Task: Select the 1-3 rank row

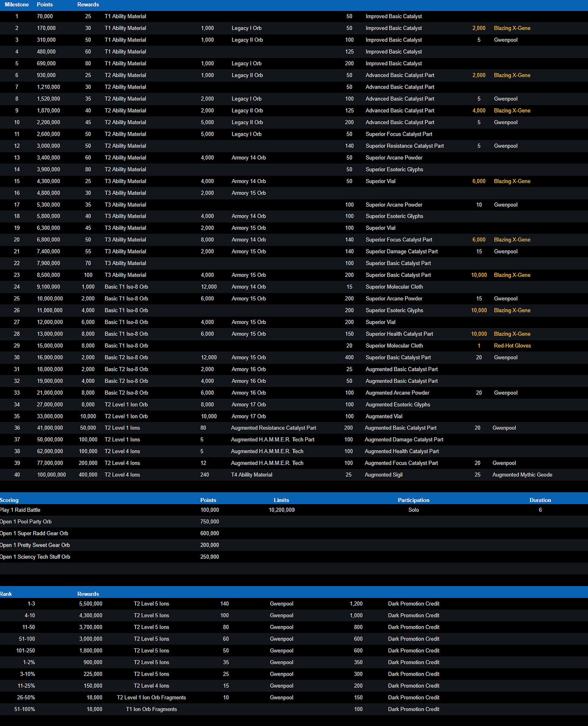Action: click(31, 604)
